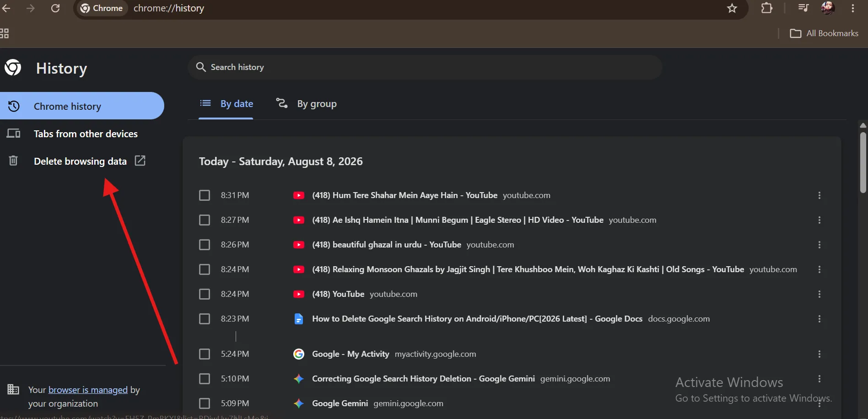The image size is (868, 419).
Task: Open three-dot menu for Ae Ishq Hamein Itna
Action: coord(819,220)
